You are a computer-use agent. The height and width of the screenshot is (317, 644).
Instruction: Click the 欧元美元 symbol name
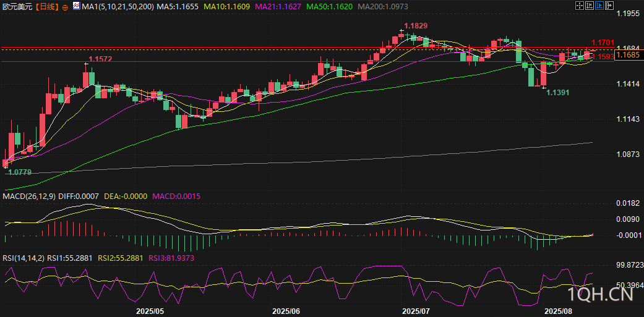[18, 7]
